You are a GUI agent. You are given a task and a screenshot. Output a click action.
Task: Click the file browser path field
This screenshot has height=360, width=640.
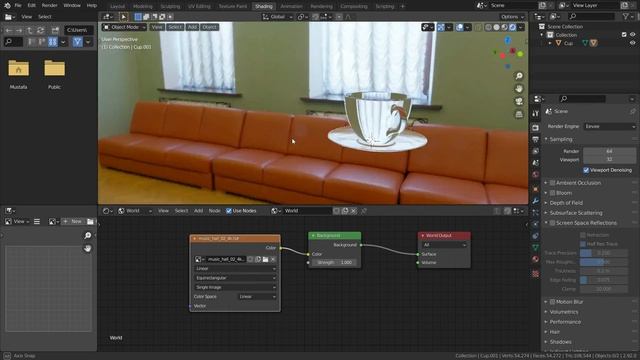79,30
